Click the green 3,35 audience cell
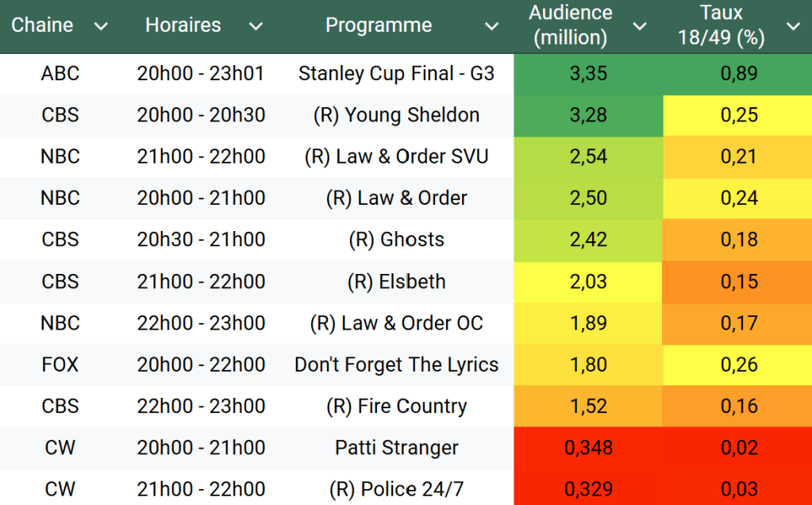This screenshot has width=812, height=505. tap(588, 74)
